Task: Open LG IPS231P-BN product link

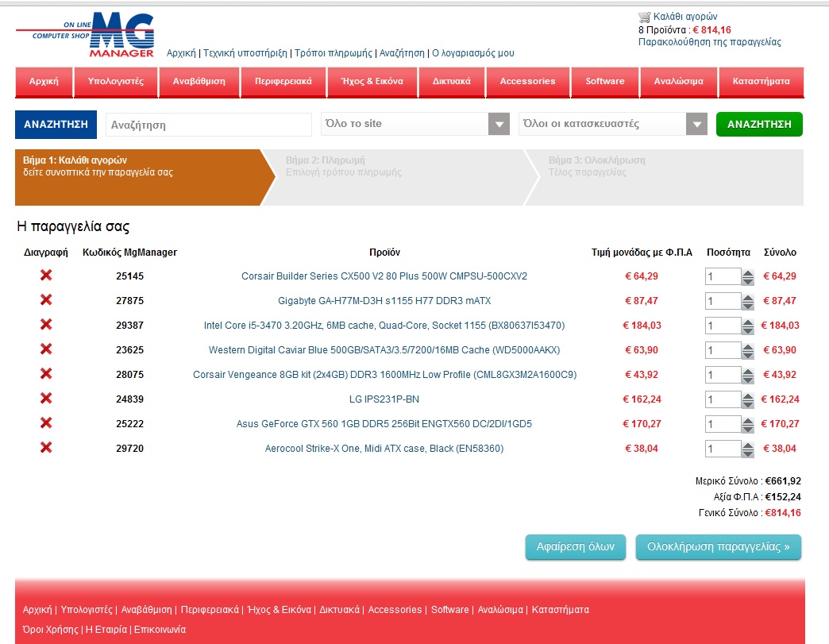Action: (x=384, y=399)
